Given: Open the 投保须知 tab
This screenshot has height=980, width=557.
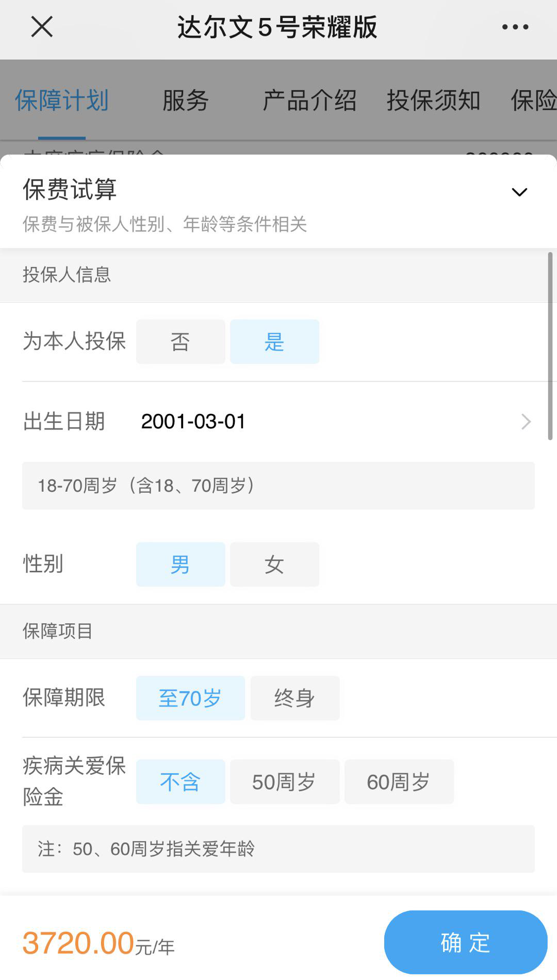Looking at the screenshot, I should [433, 101].
